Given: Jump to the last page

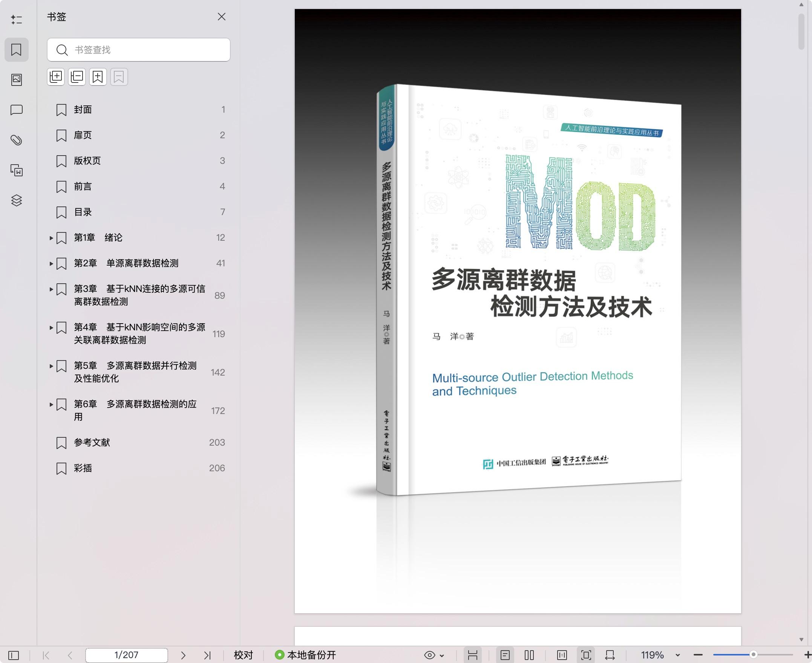Looking at the screenshot, I should click(207, 655).
